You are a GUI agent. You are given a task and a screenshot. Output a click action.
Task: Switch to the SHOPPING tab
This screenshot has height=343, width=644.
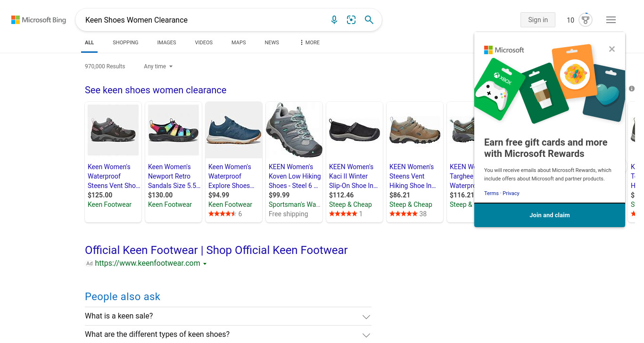[125, 42]
